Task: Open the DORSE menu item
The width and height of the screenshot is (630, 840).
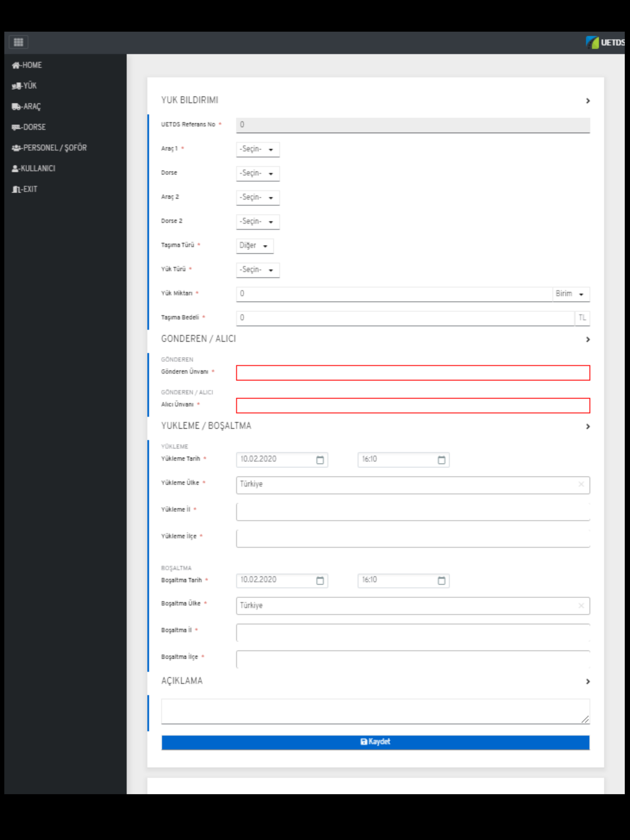Action: (29, 127)
